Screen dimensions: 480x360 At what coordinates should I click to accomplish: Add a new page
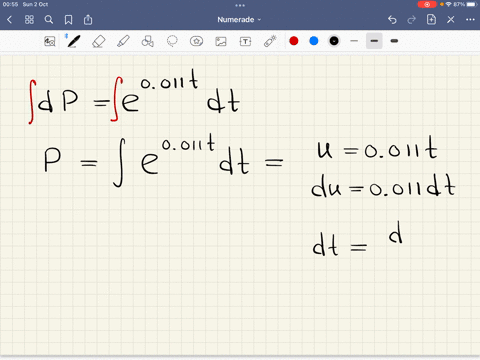pyautogui.click(x=431, y=19)
